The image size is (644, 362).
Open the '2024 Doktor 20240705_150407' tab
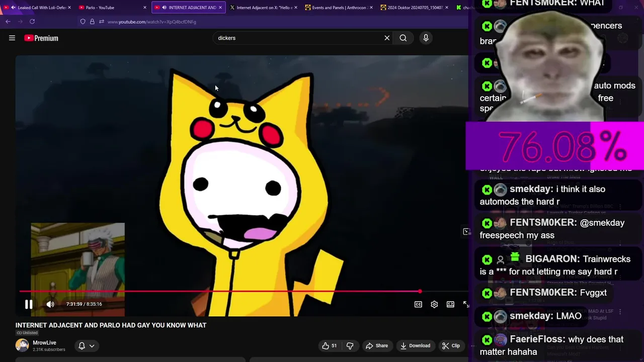pyautogui.click(x=415, y=8)
